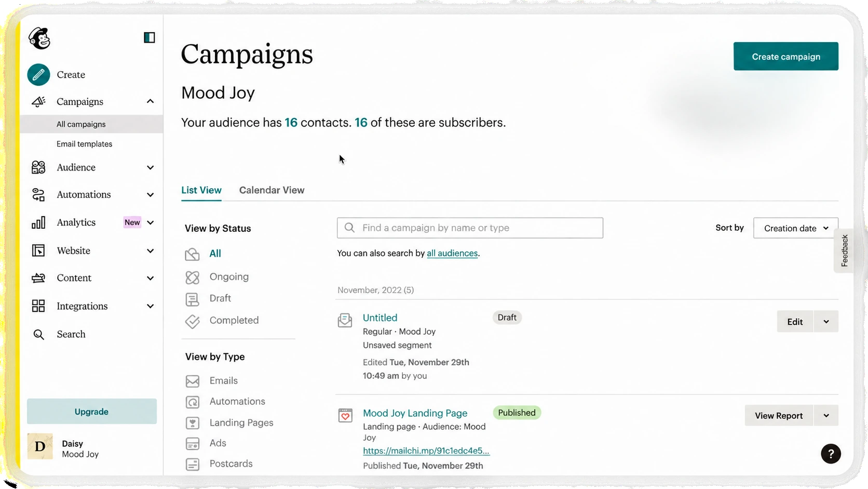The width and height of the screenshot is (868, 489).
Task: Click the All status envelope icon
Action: pyautogui.click(x=192, y=254)
